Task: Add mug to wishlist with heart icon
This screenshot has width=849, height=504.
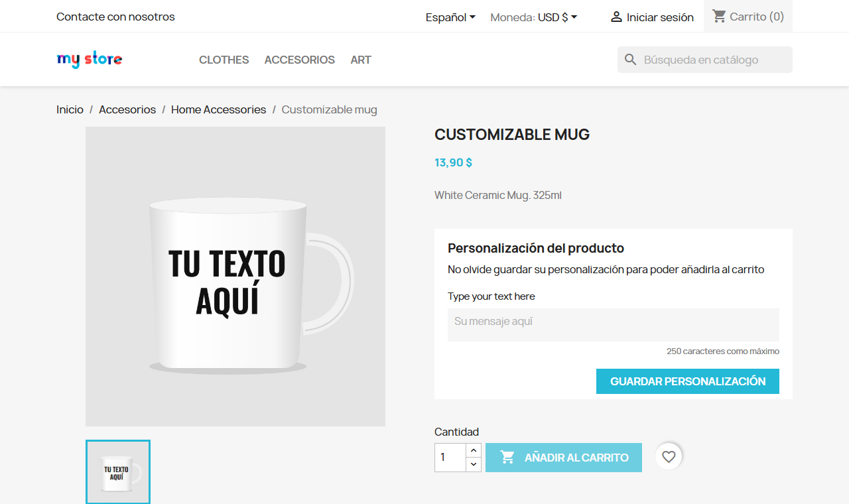Action: (x=669, y=456)
